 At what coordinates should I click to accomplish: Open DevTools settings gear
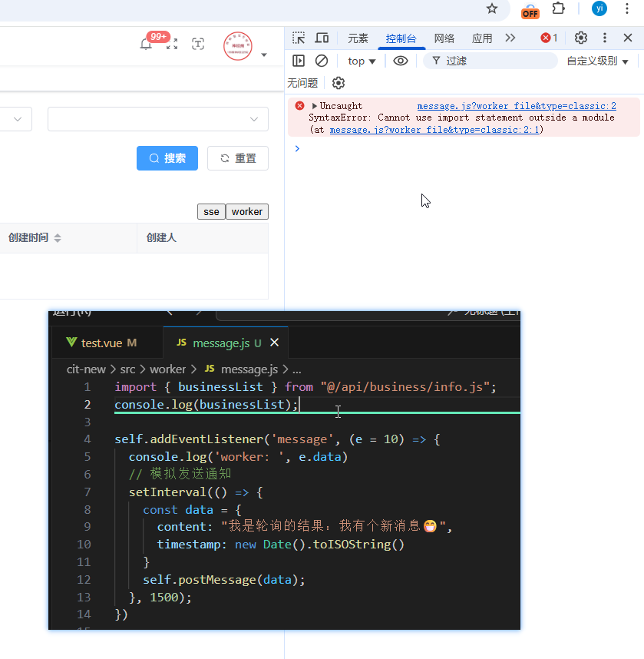tap(581, 37)
